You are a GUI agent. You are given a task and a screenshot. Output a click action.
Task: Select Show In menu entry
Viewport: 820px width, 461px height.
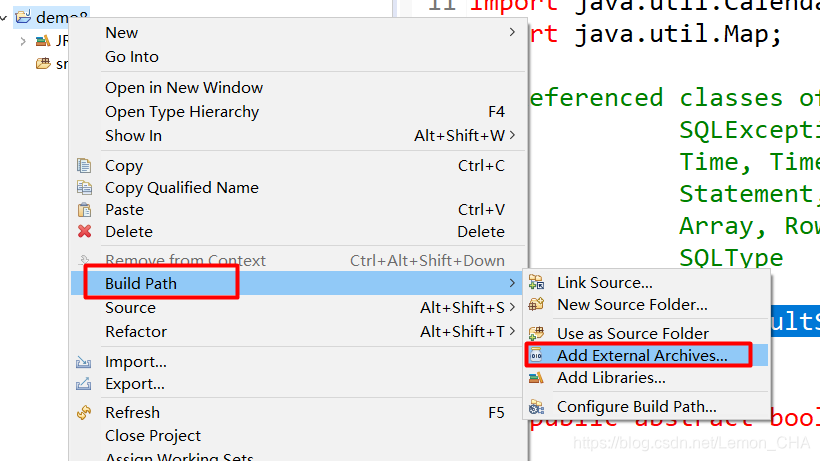pyautogui.click(x=298, y=135)
